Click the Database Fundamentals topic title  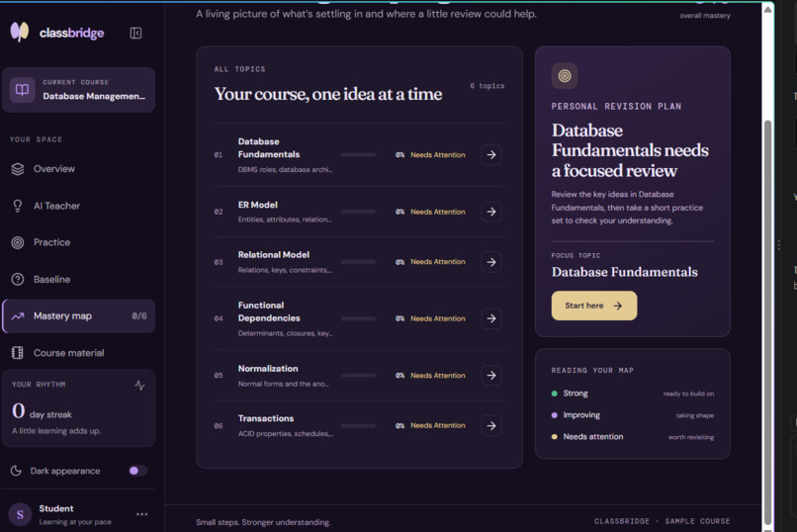pos(269,148)
